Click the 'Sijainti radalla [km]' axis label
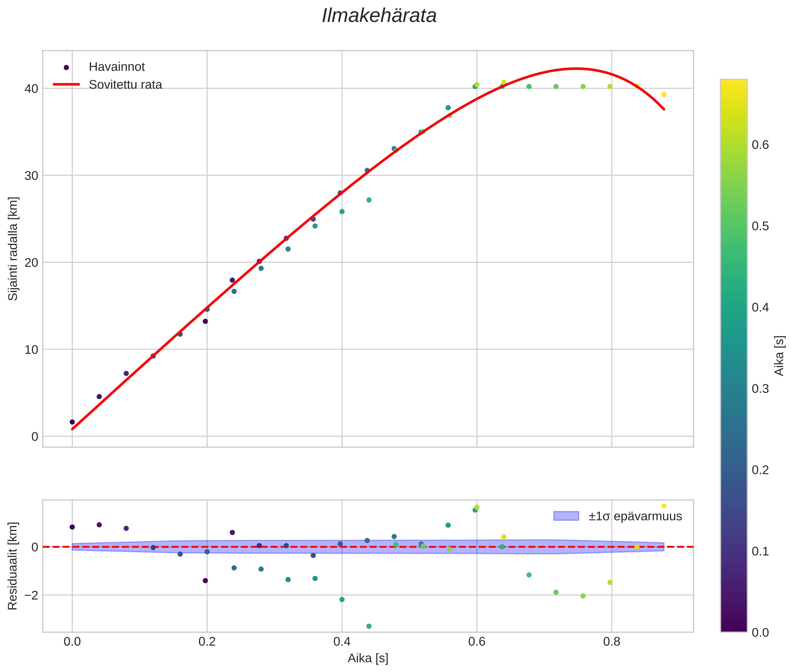This screenshot has height=672, width=793. tap(13, 249)
